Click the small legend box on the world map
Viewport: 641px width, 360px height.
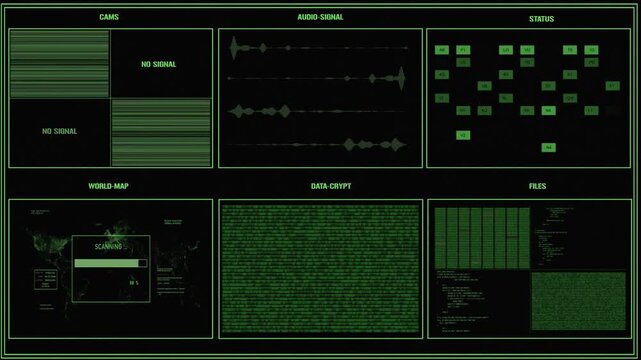click(x=46, y=280)
